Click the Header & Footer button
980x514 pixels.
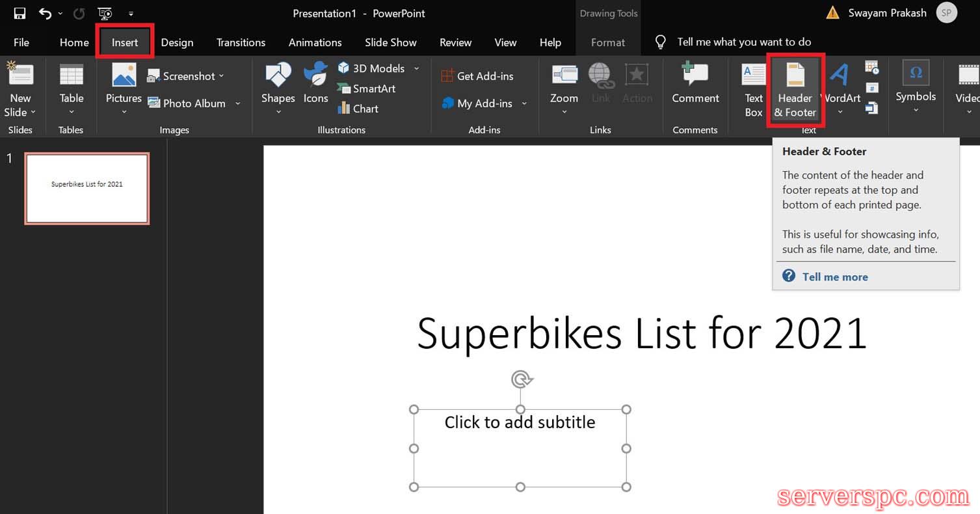[795, 90]
